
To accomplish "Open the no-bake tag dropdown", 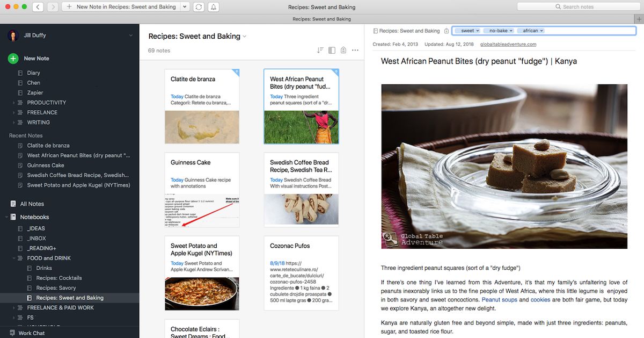I will 511,31.
